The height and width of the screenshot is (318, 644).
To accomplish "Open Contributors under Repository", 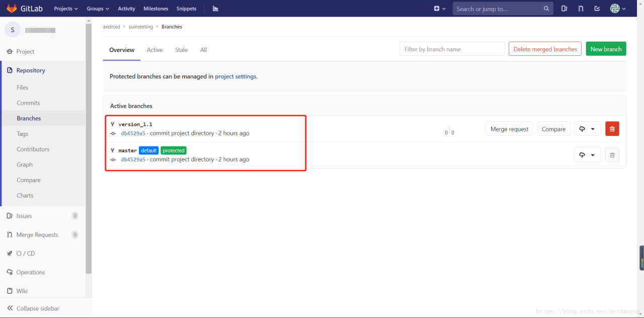I will 33,149.
